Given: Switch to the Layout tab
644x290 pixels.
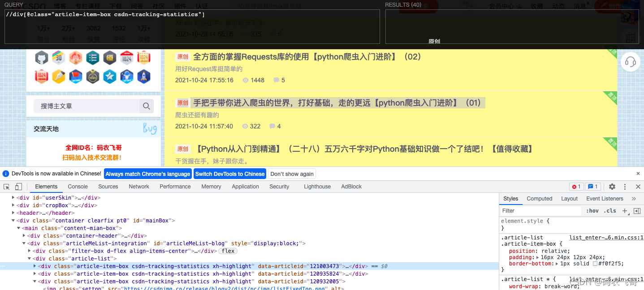Looking at the screenshot, I should point(570,199).
